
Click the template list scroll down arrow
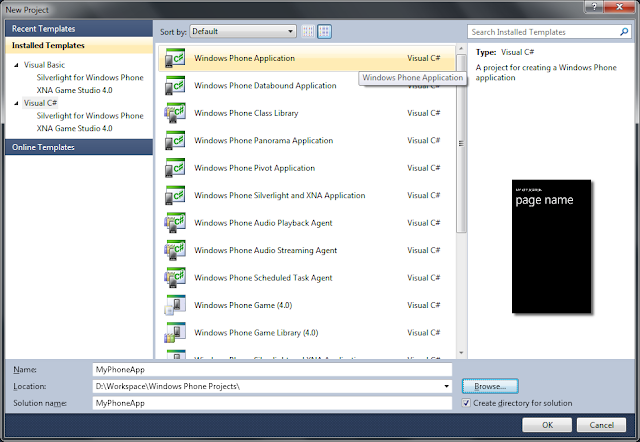point(461,353)
